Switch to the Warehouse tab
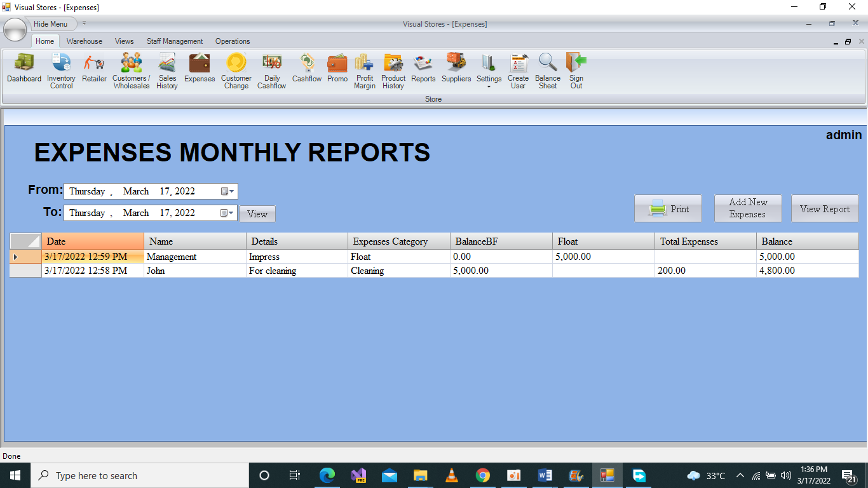Screen dimensions: 868x488 coord(85,41)
